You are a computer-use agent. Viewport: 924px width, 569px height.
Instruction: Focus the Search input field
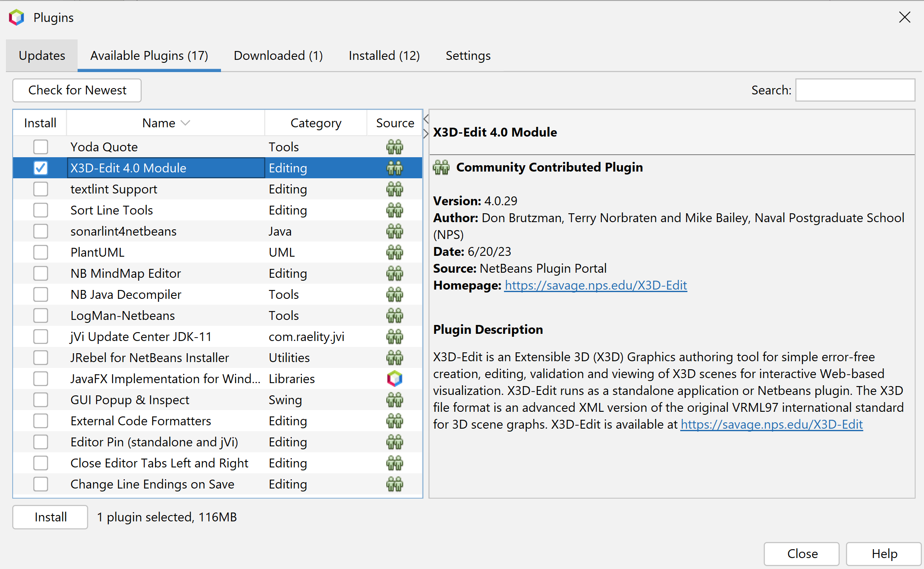(x=855, y=90)
